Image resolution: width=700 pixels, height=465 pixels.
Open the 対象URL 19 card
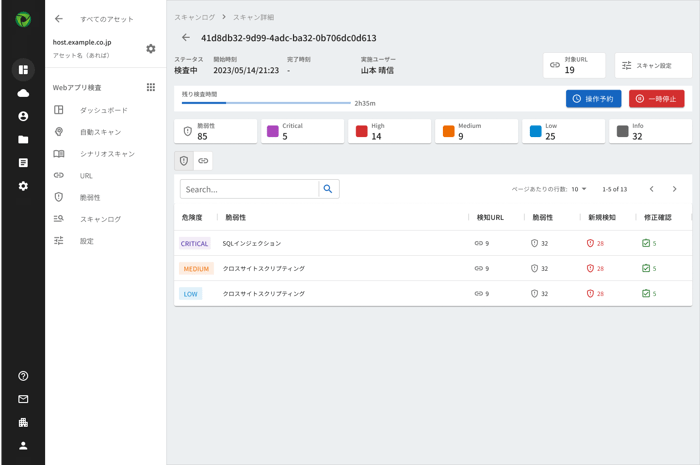[x=574, y=66]
